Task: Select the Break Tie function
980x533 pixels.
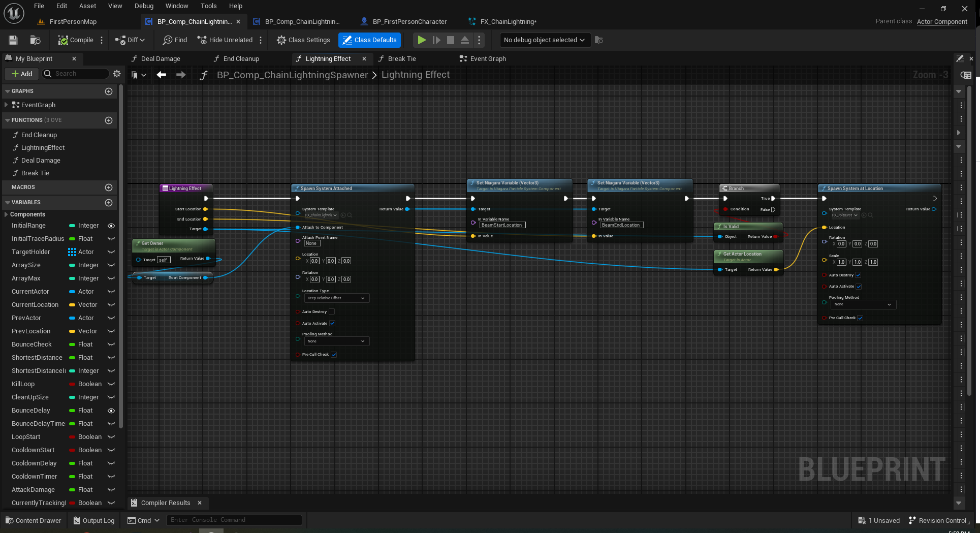Action: tap(35, 173)
